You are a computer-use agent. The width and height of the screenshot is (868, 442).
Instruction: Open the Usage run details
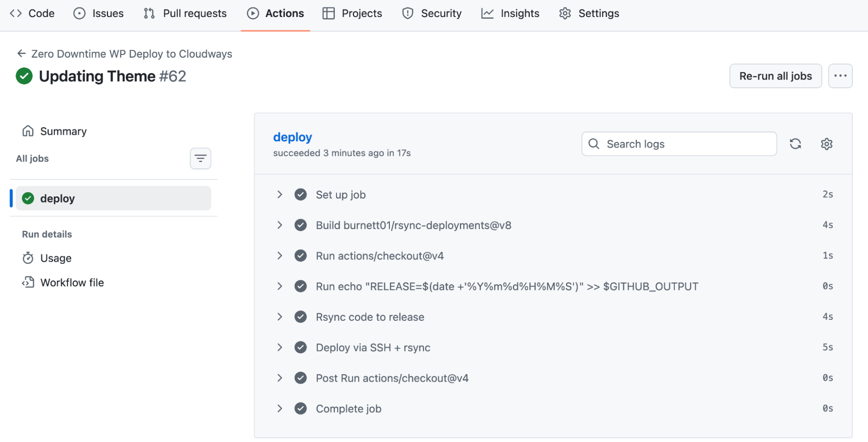coord(47,258)
